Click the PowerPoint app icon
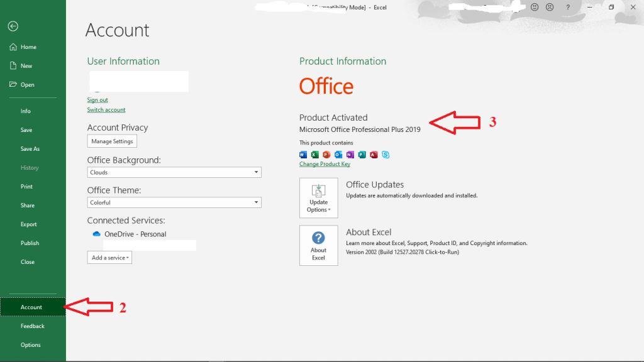Screen dimensions: 644x362 pyautogui.click(x=326, y=155)
